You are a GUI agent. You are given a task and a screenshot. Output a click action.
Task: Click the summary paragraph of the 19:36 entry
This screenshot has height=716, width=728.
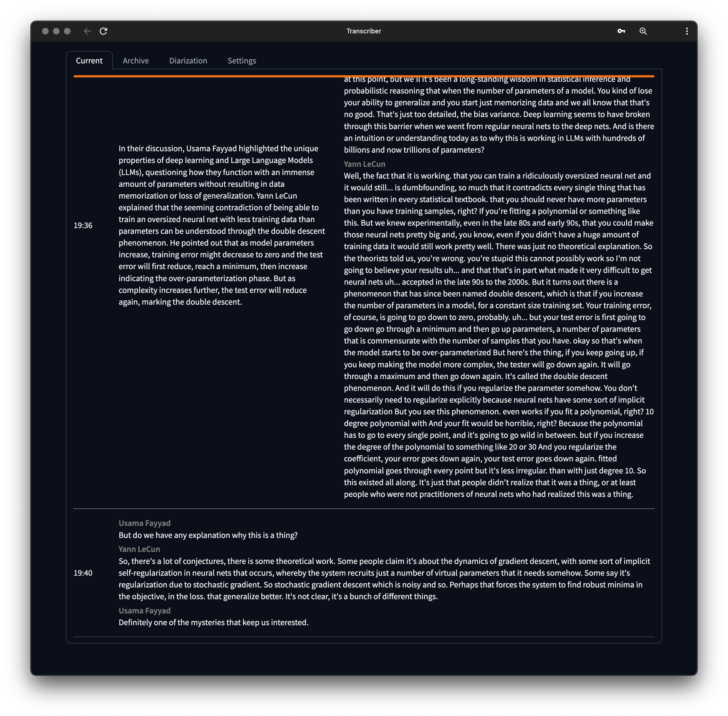pyautogui.click(x=222, y=225)
